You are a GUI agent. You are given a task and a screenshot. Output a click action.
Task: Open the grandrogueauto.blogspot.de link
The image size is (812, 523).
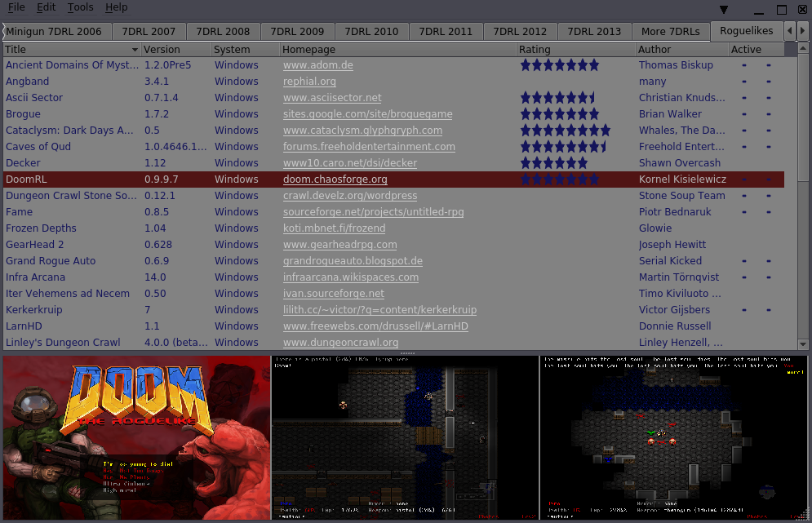(353, 261)
